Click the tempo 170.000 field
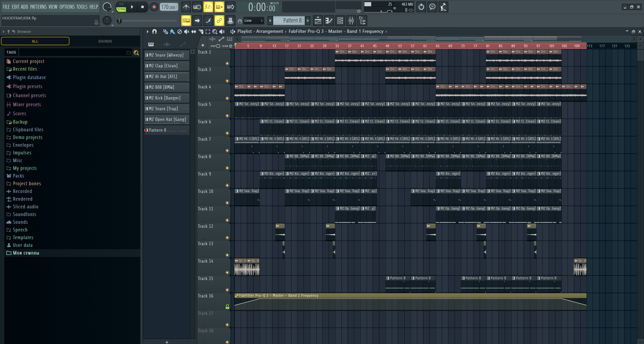This screenshot has width=644, height=344. click(169, 7)
